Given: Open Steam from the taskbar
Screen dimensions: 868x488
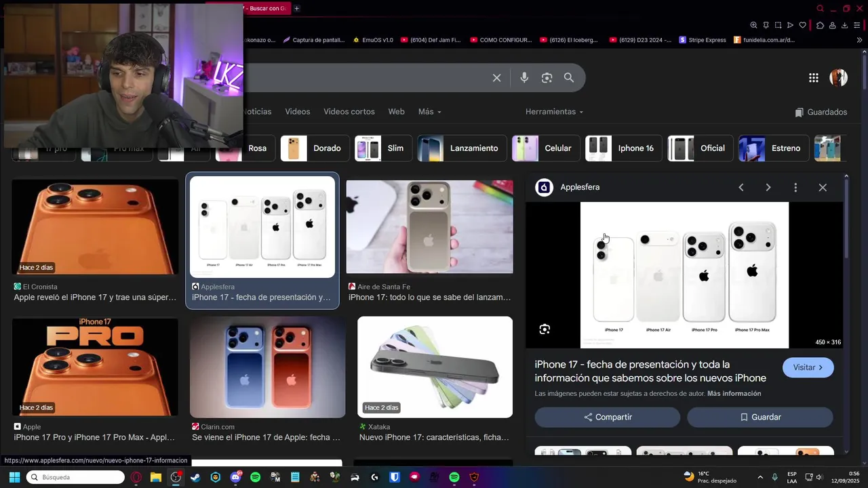Looking at the screenshot, I should click(195, 477).
